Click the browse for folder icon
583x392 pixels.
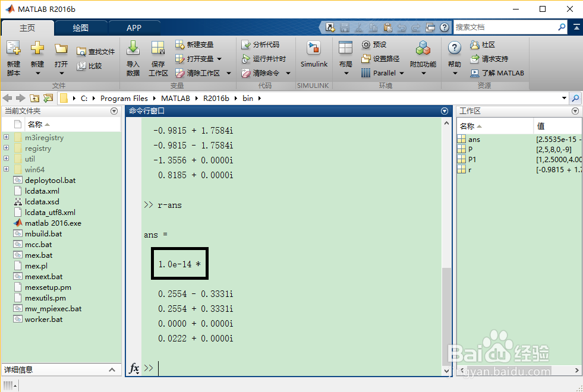48,98
